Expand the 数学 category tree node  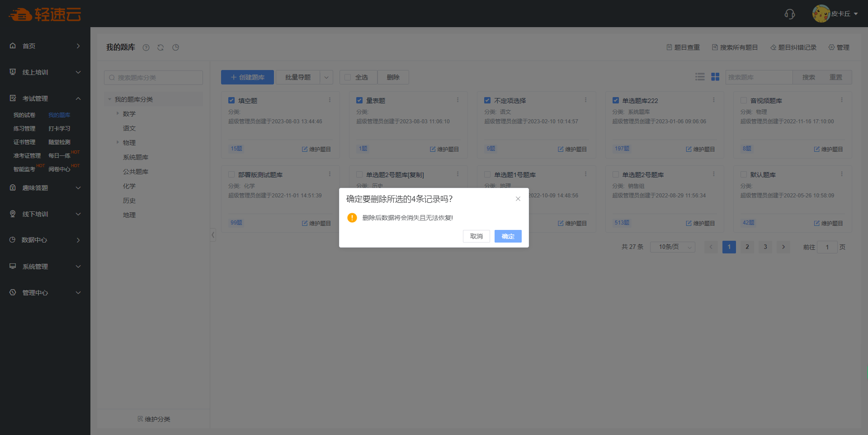point(118,113)
